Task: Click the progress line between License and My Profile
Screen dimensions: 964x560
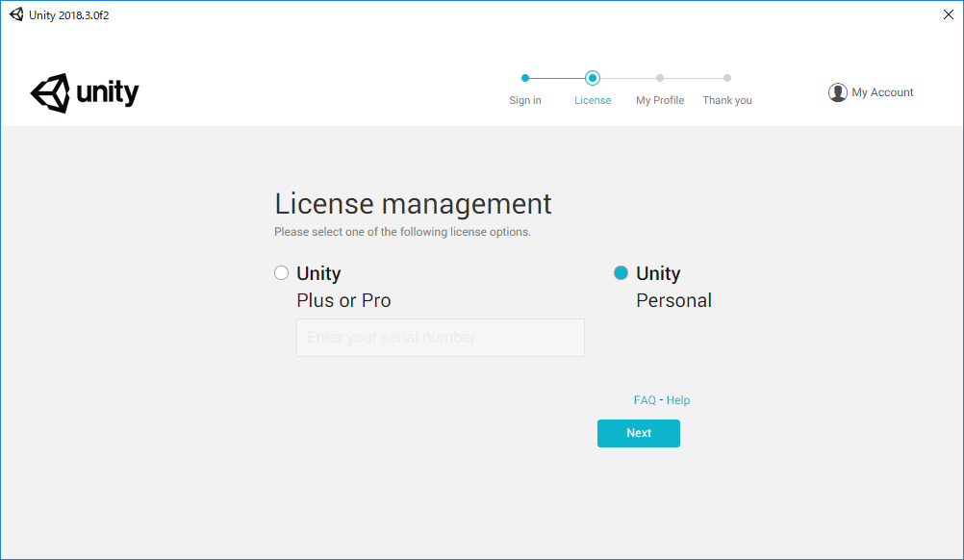Action: tap(625, 78)
